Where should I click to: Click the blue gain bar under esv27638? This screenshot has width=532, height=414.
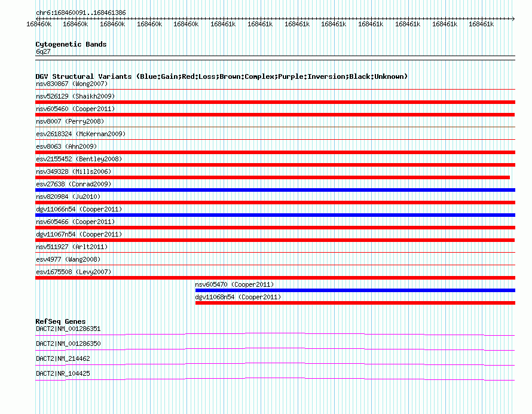coord(275,190)
